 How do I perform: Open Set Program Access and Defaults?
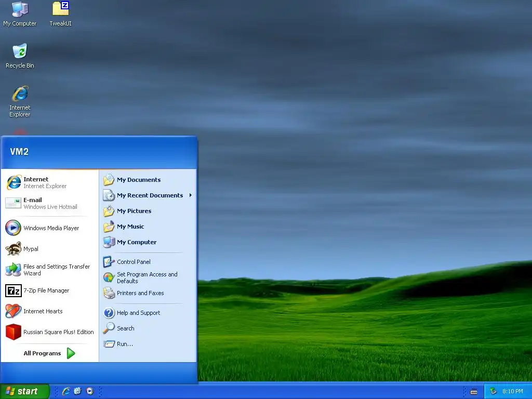(x=148, y=277)
